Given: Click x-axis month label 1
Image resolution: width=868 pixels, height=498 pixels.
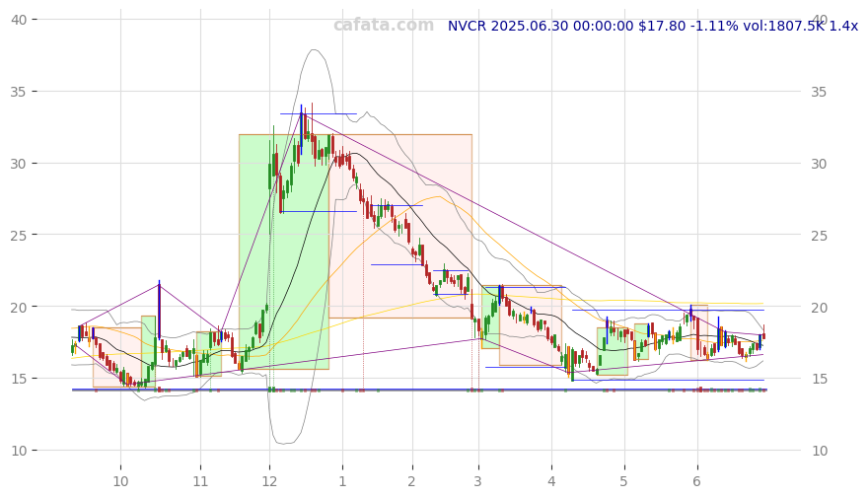Looking at the screenshot, I should pos(342,481).
